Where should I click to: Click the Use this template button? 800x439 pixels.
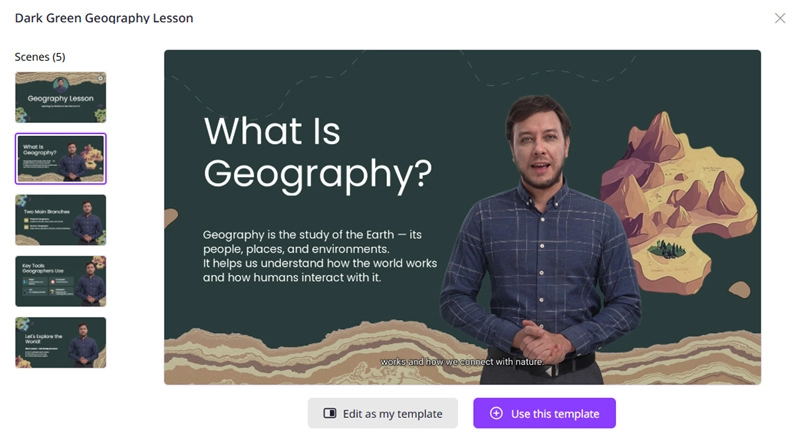(544, 413)
